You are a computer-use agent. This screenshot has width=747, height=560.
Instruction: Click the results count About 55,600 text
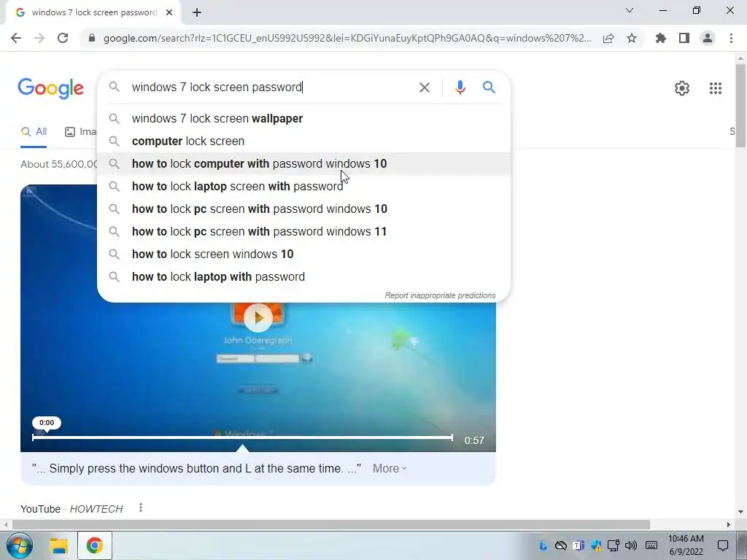point(58,164)
